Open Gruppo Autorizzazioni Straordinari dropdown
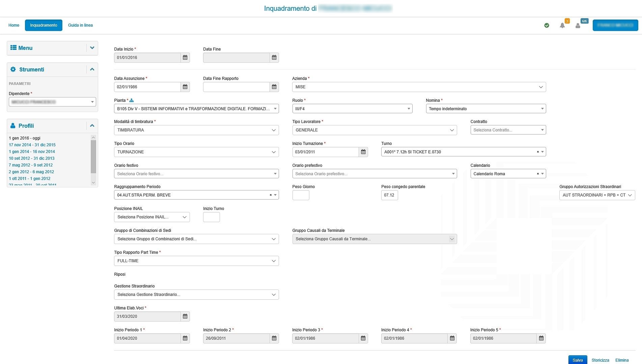Viewport: 642px width, 364px height. (597, 195)
